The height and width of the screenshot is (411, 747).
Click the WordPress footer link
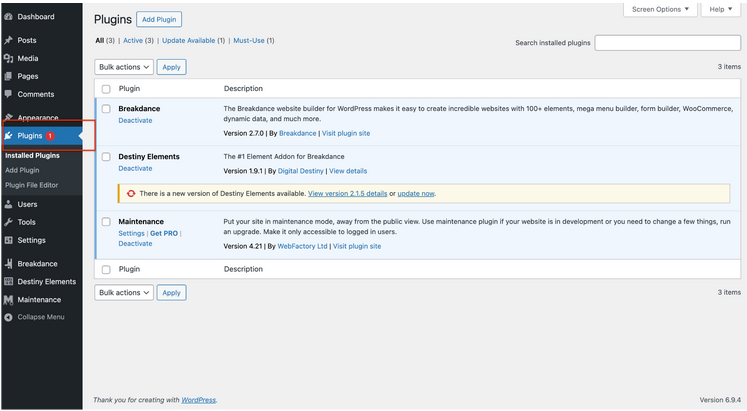199,400
